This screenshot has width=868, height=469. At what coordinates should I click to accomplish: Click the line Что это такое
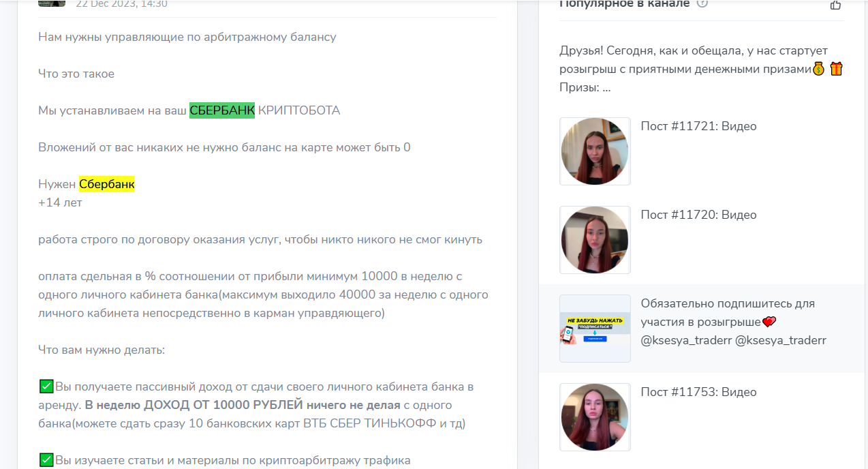pyautogui.click(x=76, y=74)
